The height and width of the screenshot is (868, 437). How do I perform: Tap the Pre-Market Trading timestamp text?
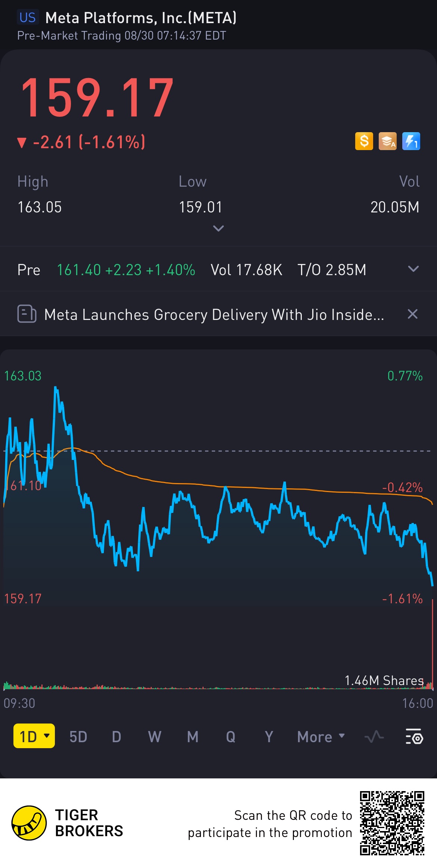tap(121, 35)
